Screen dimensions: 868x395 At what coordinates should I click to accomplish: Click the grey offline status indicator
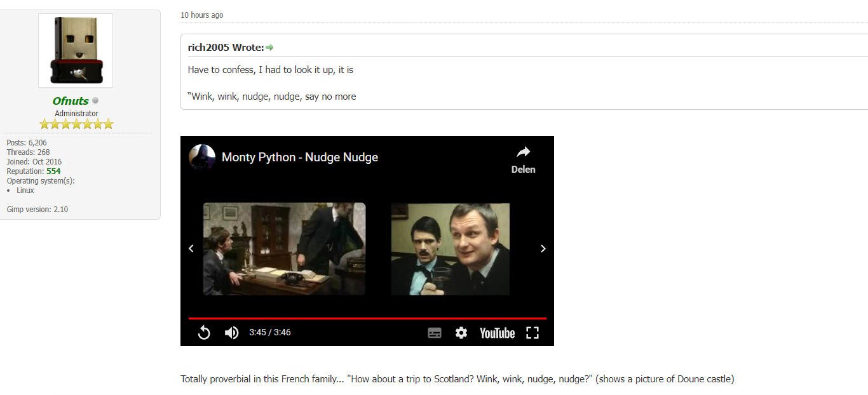click(95, 100)
